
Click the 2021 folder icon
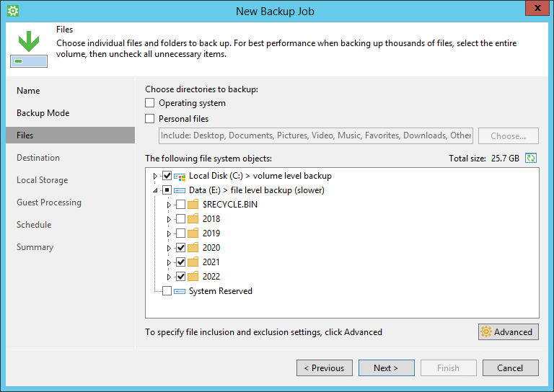point(193,262)
